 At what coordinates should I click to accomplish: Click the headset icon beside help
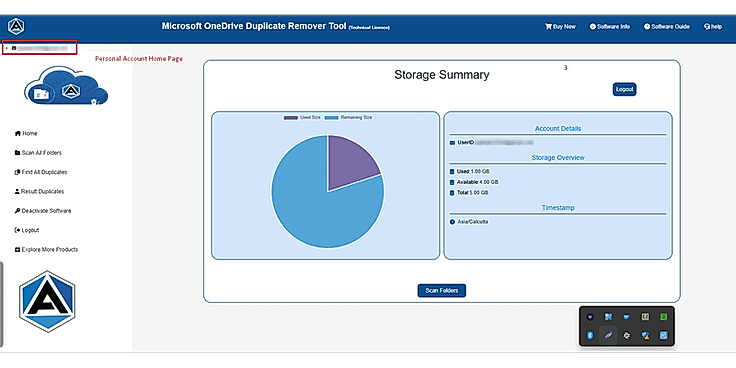tap(706, 27)
